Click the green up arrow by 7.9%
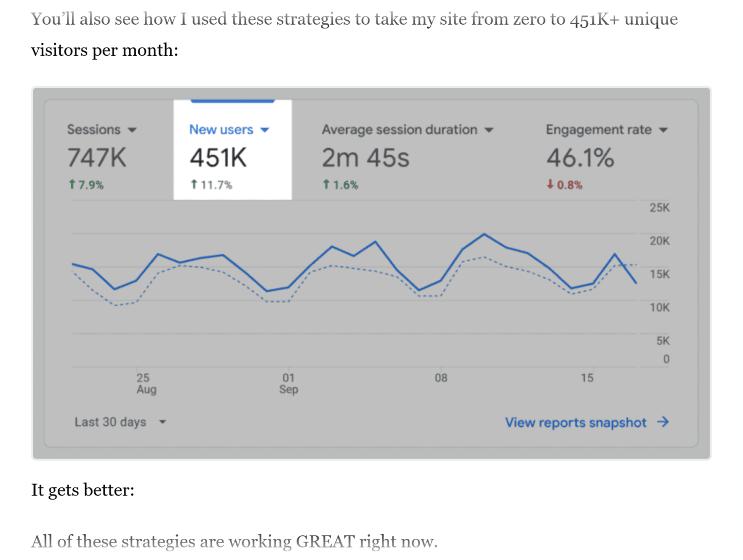Image resolution: width=743 pixels, height=560 pixels. tap(72, 184)
